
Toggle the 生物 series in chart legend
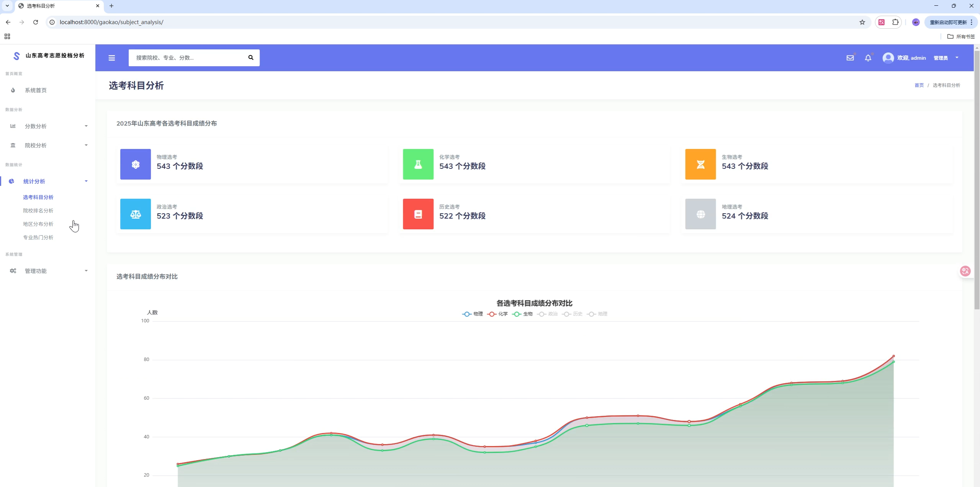click(523, 314)
